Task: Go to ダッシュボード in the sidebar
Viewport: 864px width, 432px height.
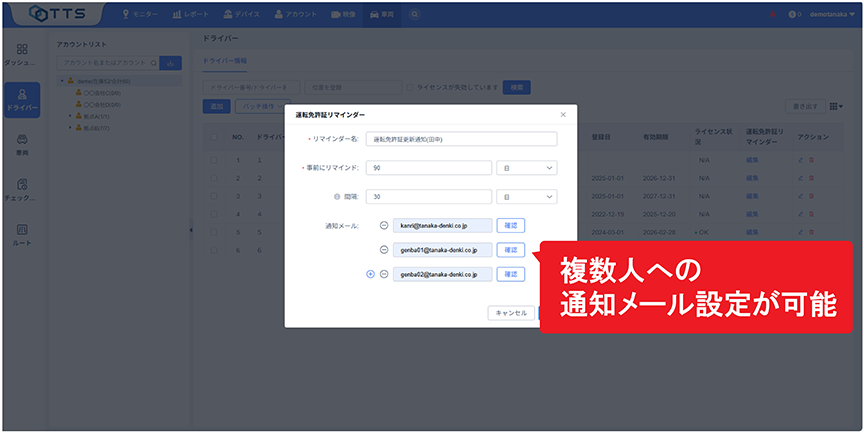Action: (x=22, y=54)
